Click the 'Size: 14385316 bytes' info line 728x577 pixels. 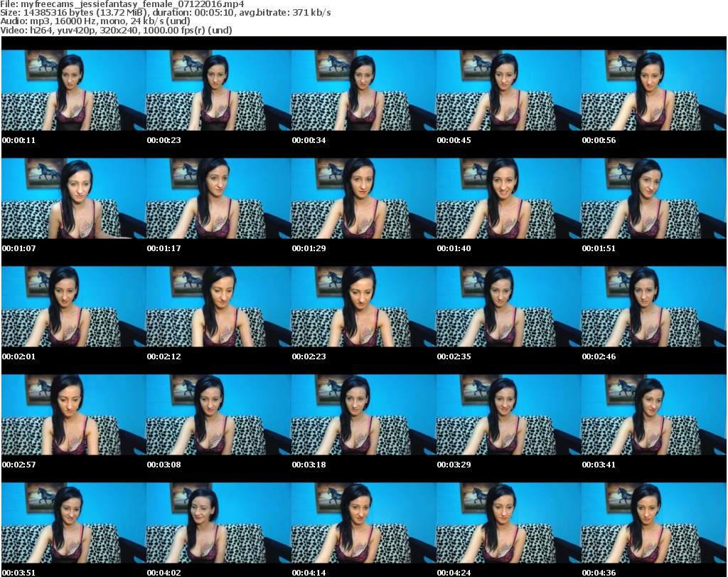(165, 13)
